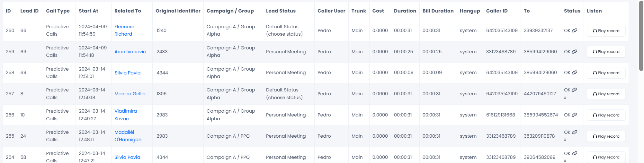Open the Monica Geller lead page

tap(130, 94)
